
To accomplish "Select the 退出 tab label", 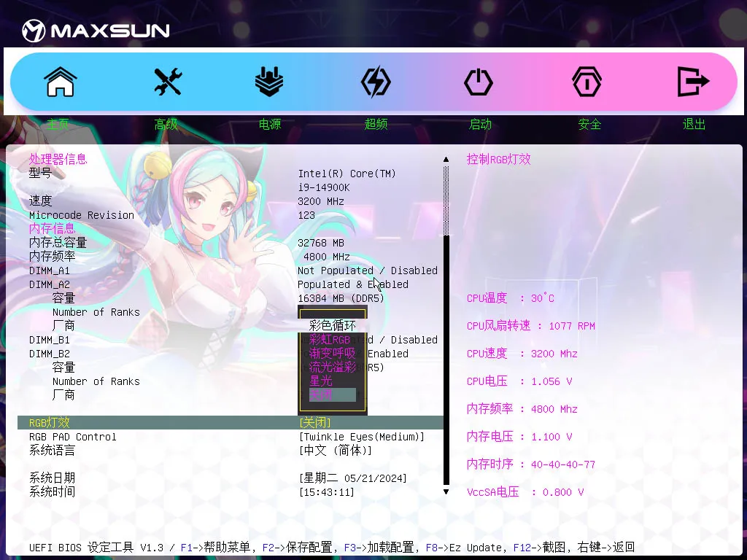I will [694, 124].
